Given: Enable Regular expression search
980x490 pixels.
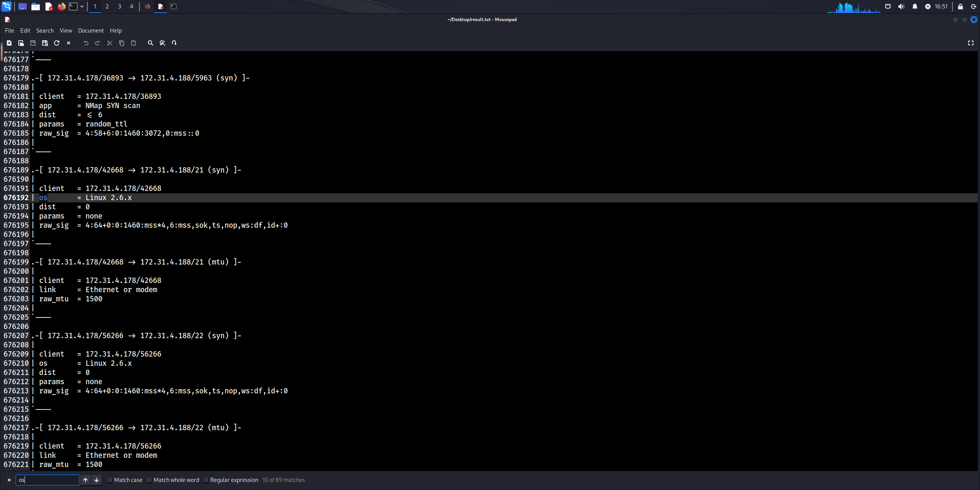Looking at the screenshot, I should [x=206, y=480].
